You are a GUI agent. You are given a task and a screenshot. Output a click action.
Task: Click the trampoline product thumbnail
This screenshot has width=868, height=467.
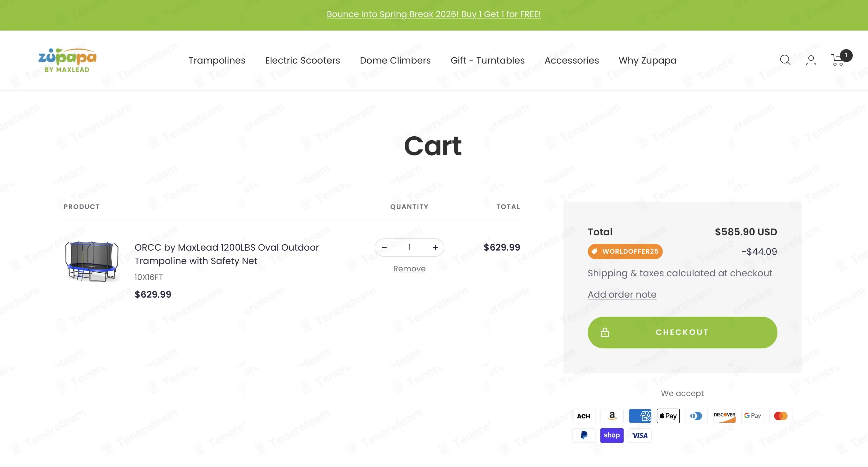click(92, 261)
